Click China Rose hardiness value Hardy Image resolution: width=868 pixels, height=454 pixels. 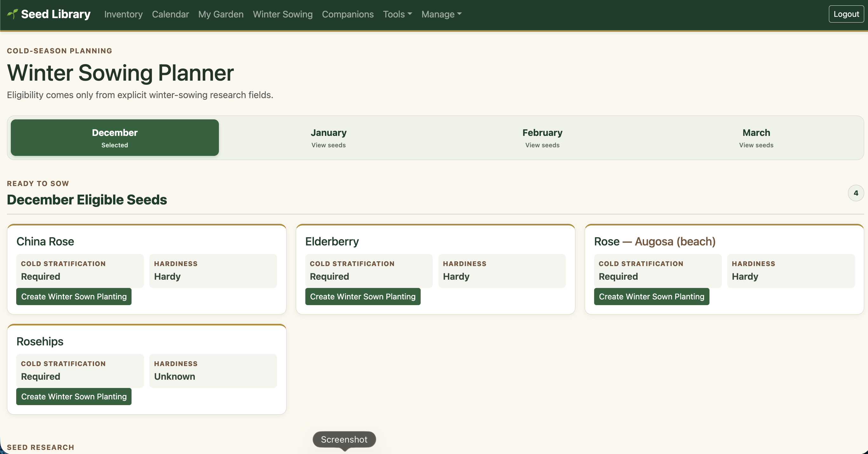[x=167, y=277]
